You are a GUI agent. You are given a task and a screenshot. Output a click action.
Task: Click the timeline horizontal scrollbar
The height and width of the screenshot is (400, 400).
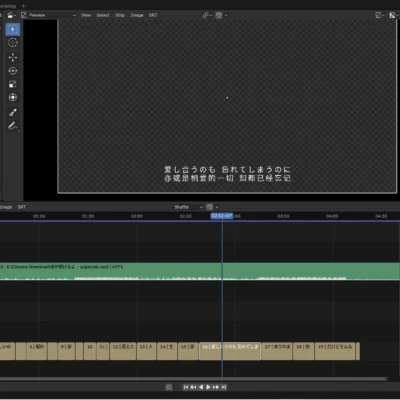[x=193, y=379]
